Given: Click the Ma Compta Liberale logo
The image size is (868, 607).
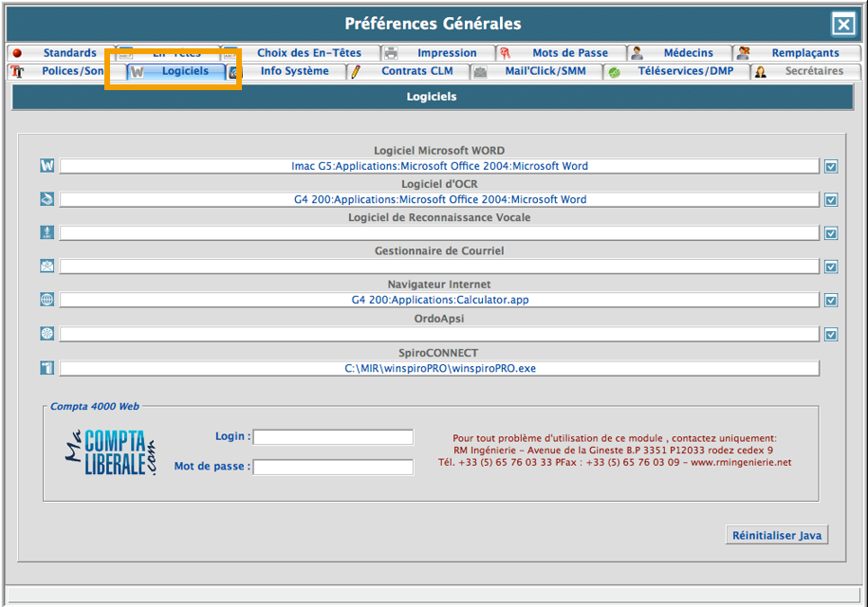Looking at the screenshot, I should point(110,452).
